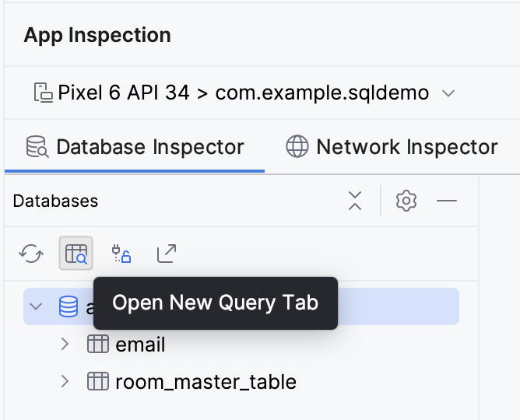
Task: Click the database cylinder icon in the tree
Action: (69, 306)
